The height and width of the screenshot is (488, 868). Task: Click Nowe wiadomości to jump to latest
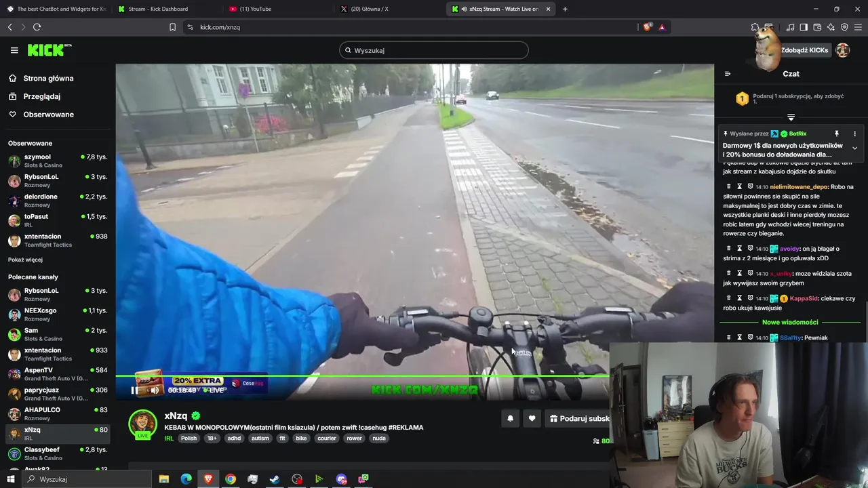point(790,322)
